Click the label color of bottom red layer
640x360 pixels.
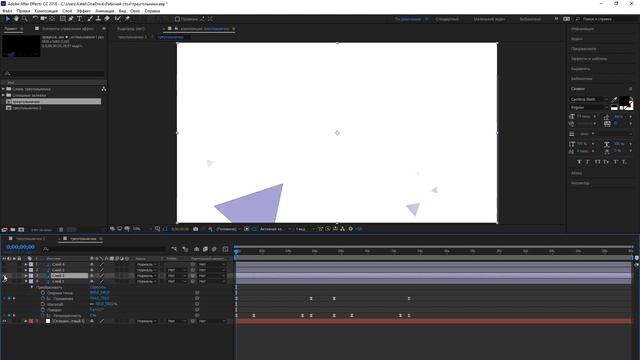click(x=31, y=321)
